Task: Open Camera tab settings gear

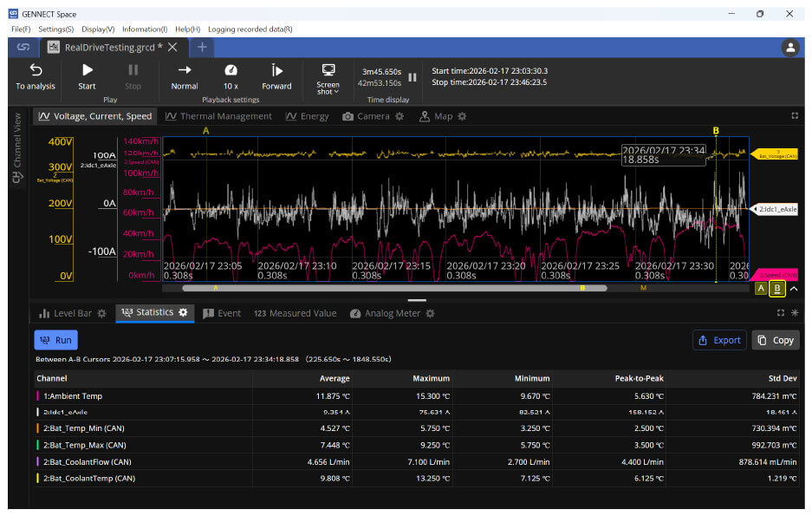Action: 400,116
